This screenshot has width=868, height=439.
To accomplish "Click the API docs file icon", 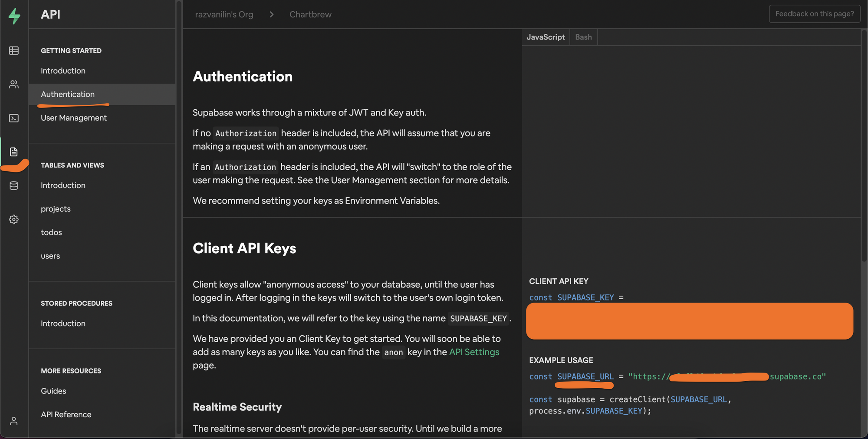I will 13,152.
